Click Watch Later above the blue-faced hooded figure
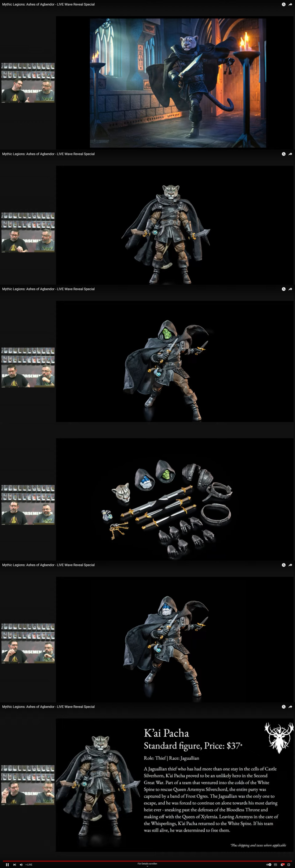 coord(283,565)
